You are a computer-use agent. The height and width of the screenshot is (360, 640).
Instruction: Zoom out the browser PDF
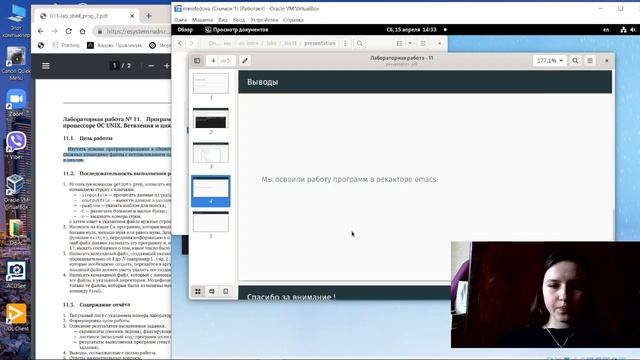(x=151, y=66)
